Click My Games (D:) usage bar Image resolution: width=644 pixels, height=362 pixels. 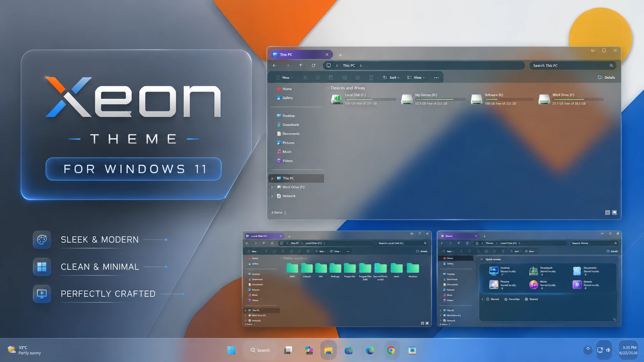point(440,99)
